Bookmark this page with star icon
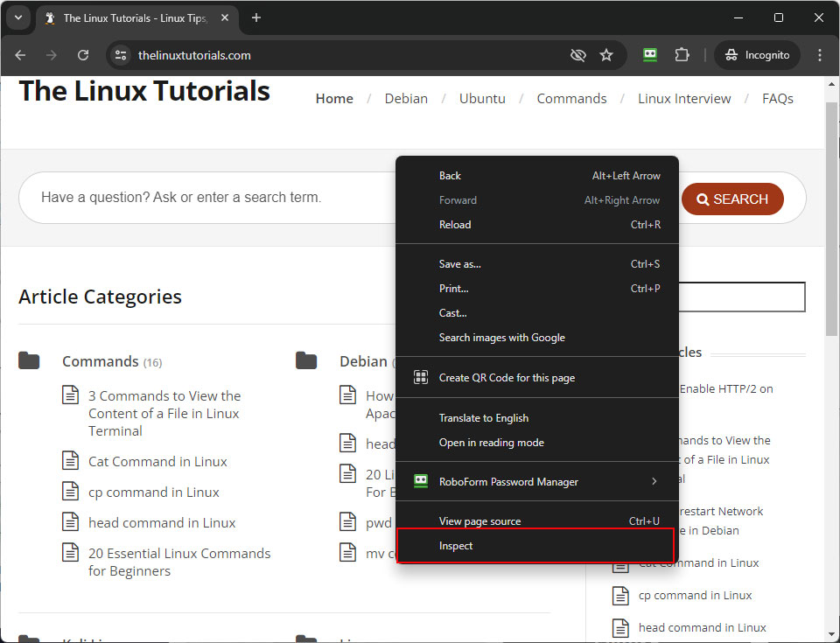This screenshot has width=840, height=643. coord(606,55)
